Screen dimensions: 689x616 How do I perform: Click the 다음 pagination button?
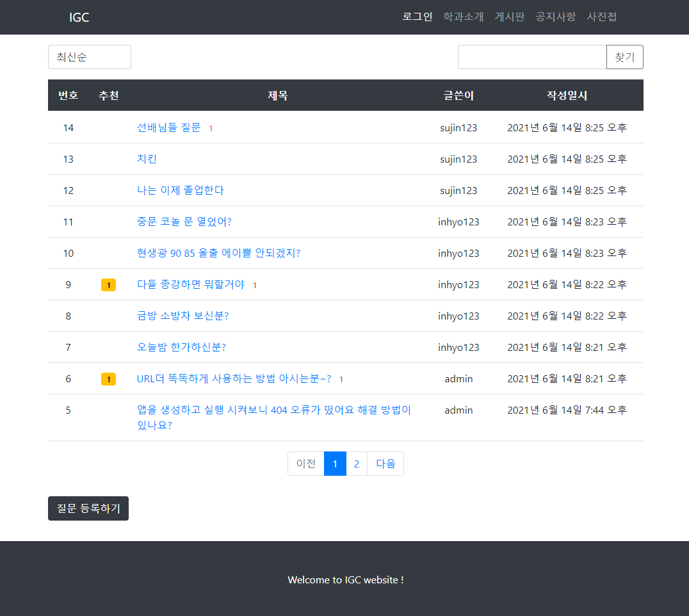pos(385,463)
